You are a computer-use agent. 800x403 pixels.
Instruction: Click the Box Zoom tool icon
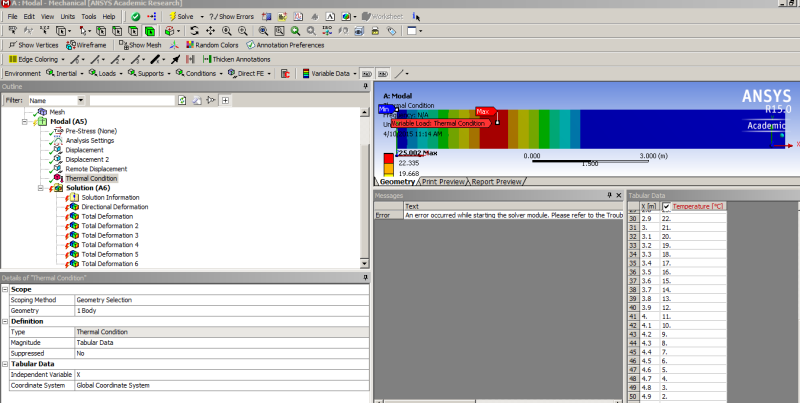tap(243, 31)
